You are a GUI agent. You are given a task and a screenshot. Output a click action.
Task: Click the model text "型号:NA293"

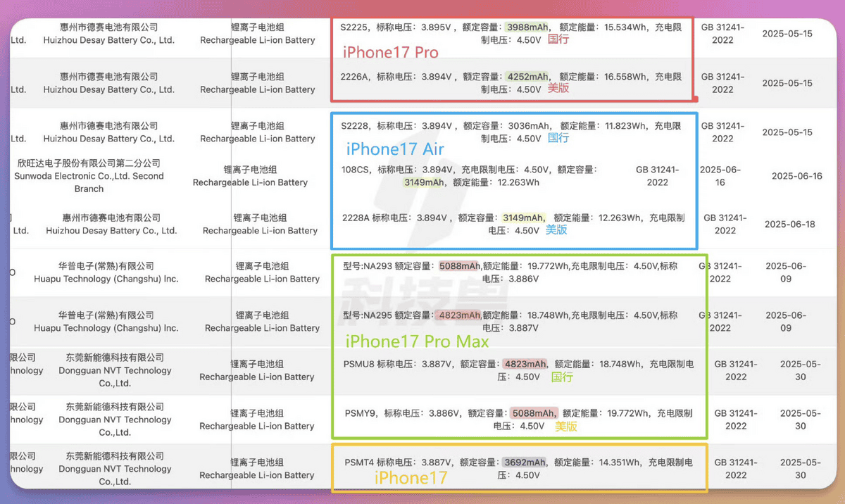point(367,267)
